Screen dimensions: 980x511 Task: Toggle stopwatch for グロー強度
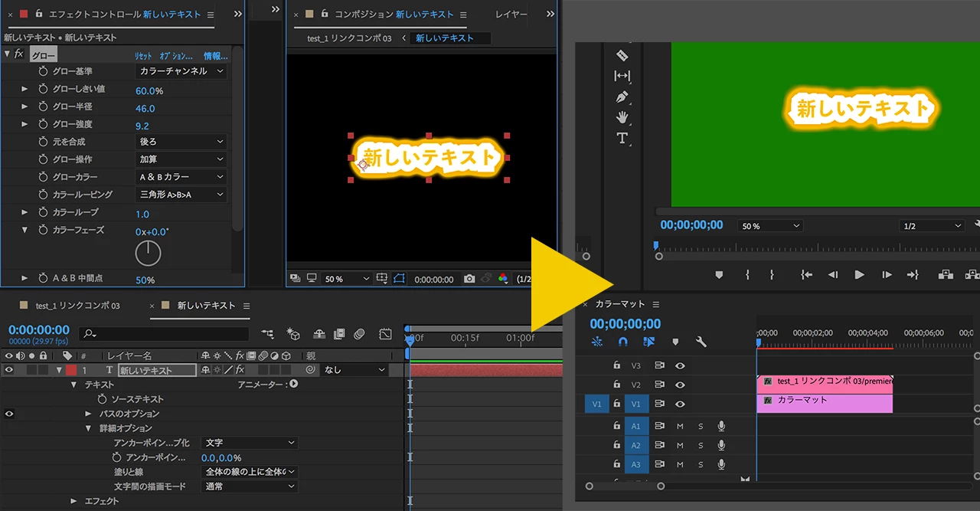44,124
